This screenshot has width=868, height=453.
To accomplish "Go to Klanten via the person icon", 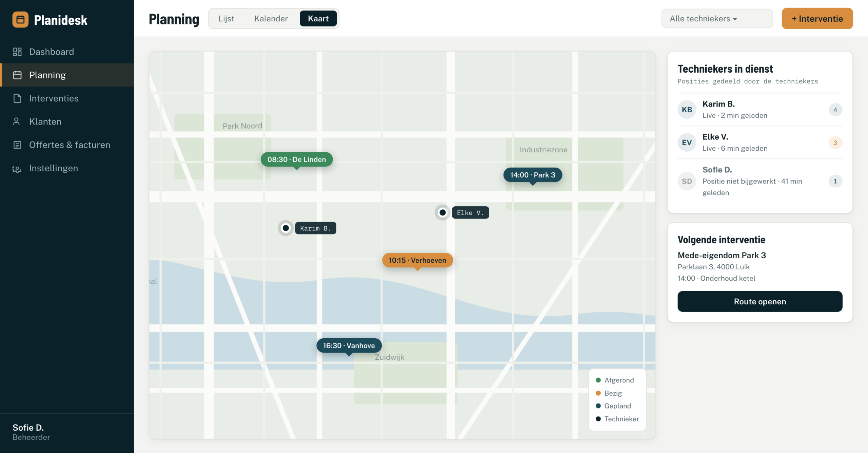I will pyautogui.click(x=16, y=121).
